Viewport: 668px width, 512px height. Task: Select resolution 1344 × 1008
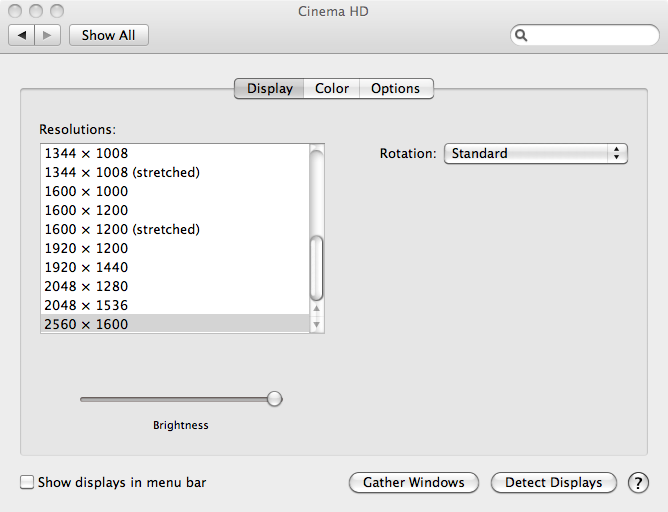[x=175, y=153]
